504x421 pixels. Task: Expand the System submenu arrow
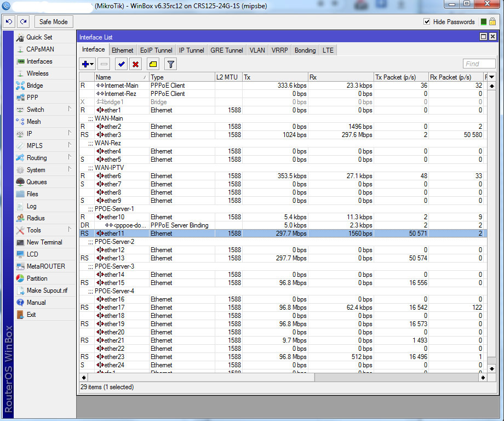70,169
